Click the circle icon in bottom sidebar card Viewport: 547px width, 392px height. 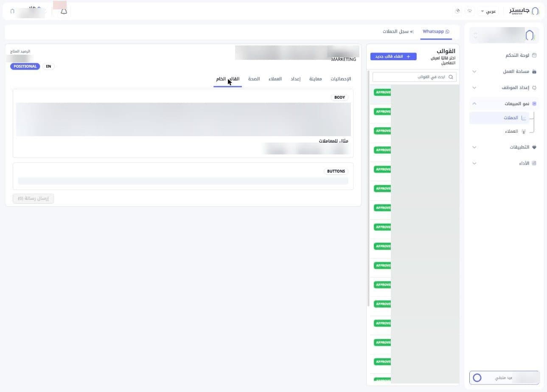477,378
